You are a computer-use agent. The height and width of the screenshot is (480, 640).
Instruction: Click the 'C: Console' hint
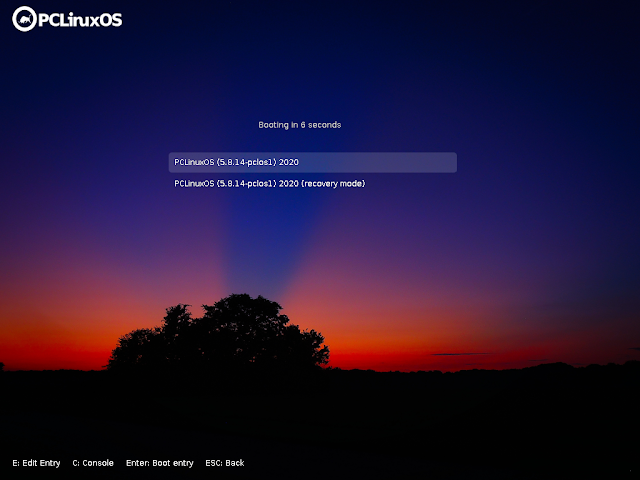point(93,463)
